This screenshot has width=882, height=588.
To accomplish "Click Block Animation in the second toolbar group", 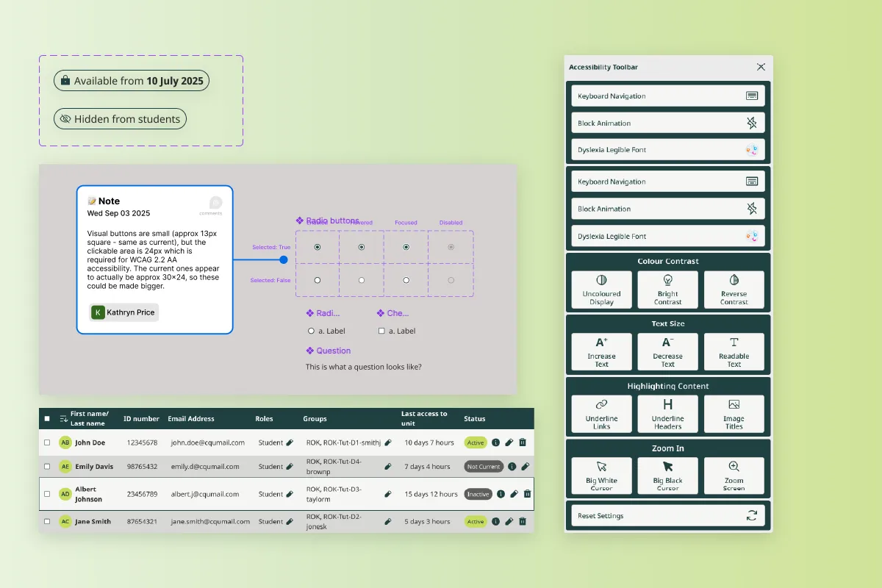I will [x=668, y=209].
